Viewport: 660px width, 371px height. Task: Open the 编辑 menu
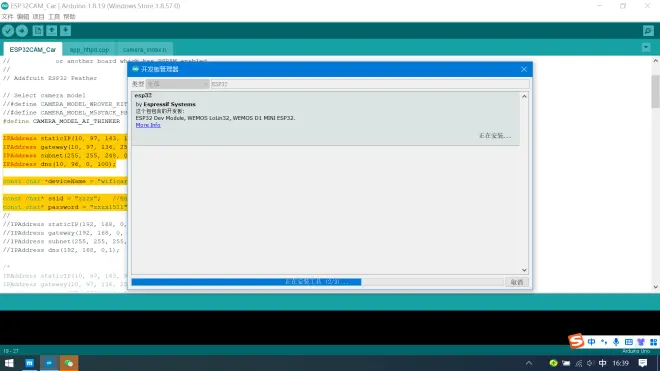[x=23, y=17]
